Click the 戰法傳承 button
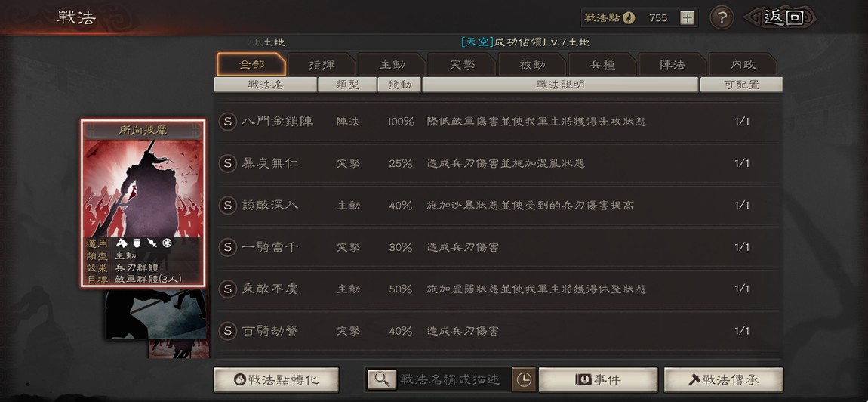 click(724, 379)
